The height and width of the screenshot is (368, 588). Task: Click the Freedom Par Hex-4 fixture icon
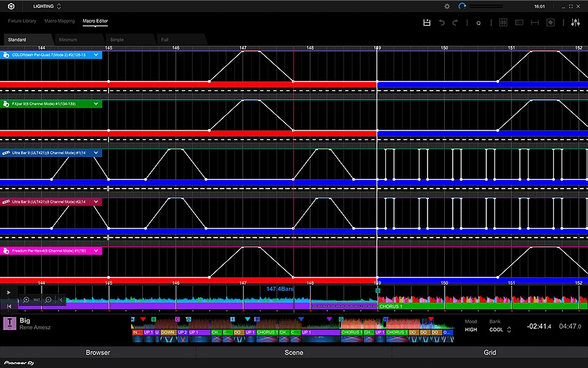point(6,250)
